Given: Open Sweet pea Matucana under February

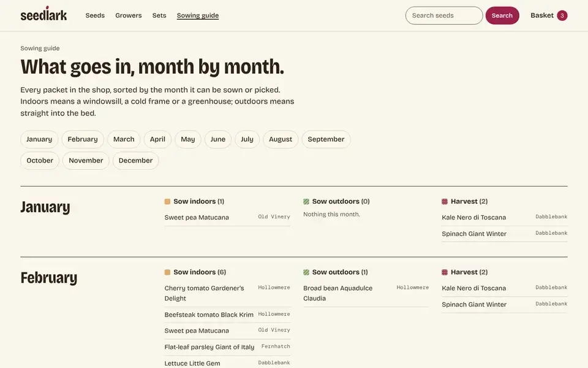Looking at the screenshot, I should click(x=197, y=331).
